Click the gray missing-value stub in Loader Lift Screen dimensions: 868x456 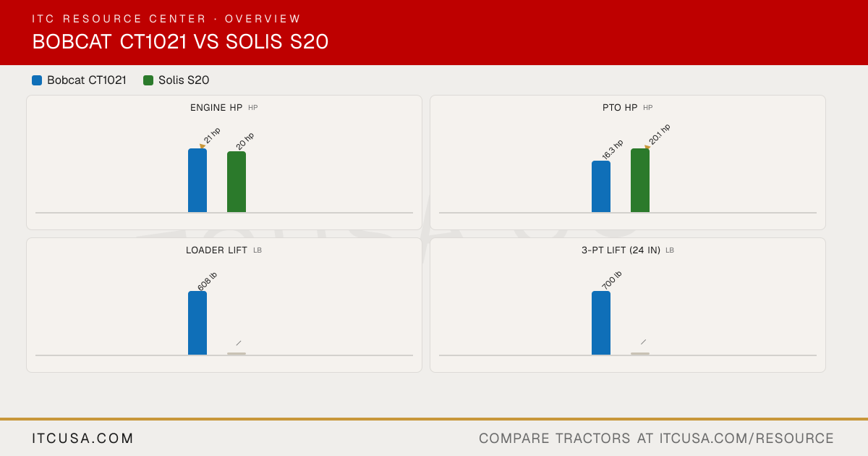pyautogui.click(x=237, y=353)
